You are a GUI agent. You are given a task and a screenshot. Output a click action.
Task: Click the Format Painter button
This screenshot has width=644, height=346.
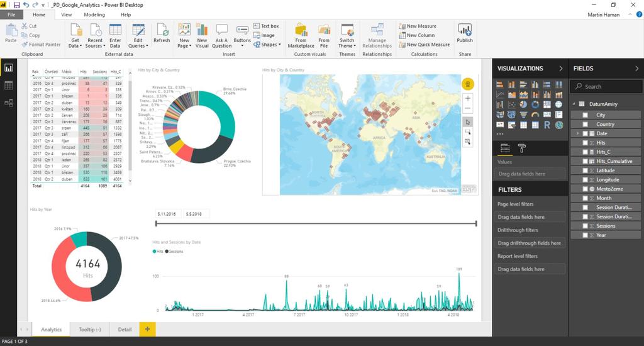click(x=41, y=45)
